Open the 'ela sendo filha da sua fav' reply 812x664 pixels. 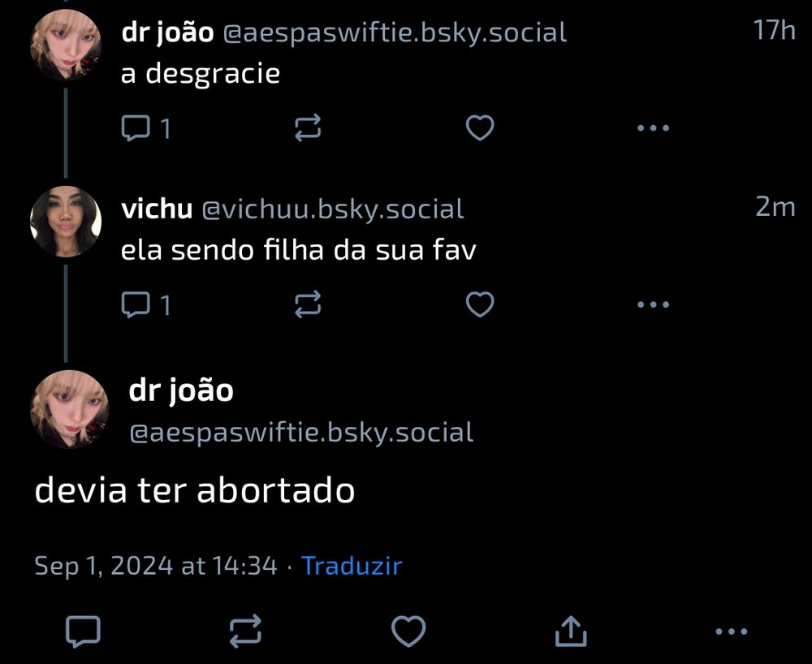pyautogui.click(x=298, y=251)
